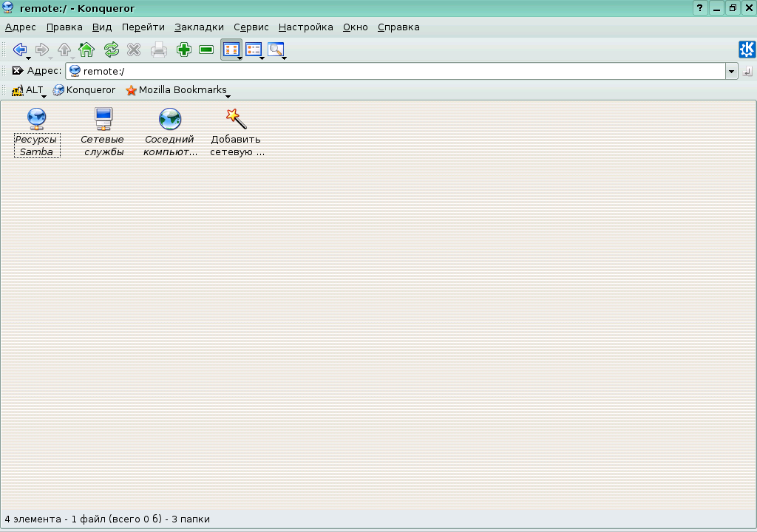Open the address history dropdown arrow
Viewport: 757px width, 532px height.
[x=731, y=71]
